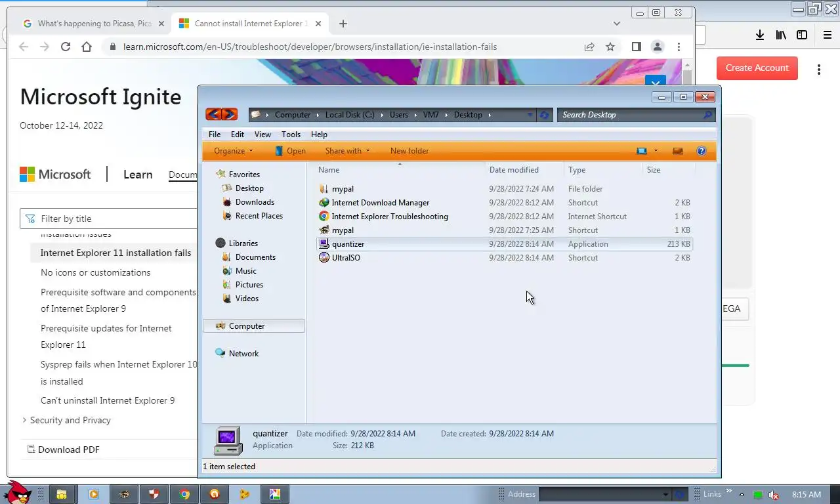Viewport: 840px width, 504px height.
Task: Open Explorer help with the question mark
Action: click(x=702, y=151)
